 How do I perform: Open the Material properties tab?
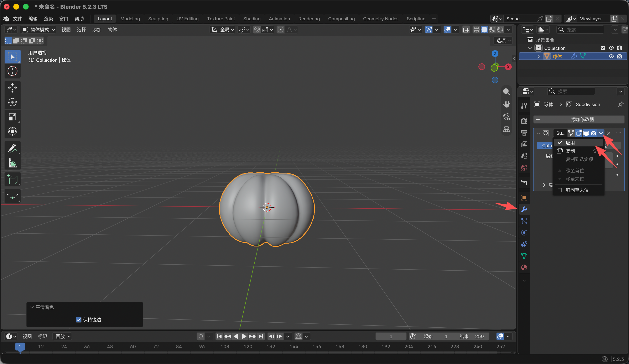click(x=524, y=267)
